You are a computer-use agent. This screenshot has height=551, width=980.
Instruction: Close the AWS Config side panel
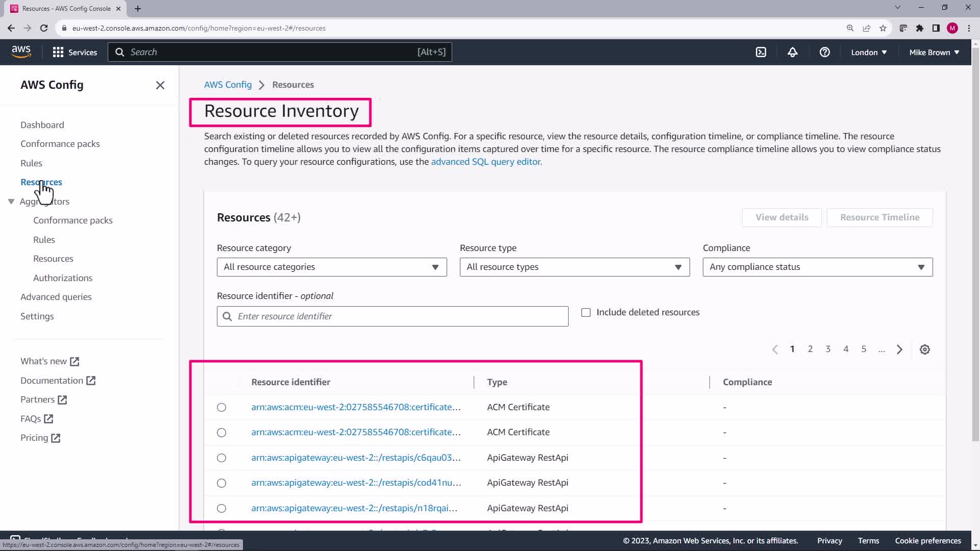(160, 85)
